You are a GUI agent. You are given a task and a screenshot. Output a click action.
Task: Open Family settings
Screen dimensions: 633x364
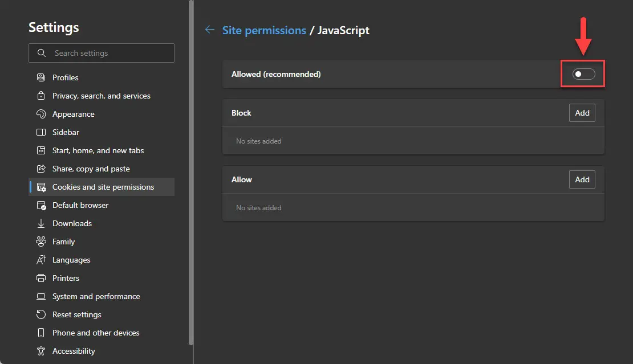[102, 242]
